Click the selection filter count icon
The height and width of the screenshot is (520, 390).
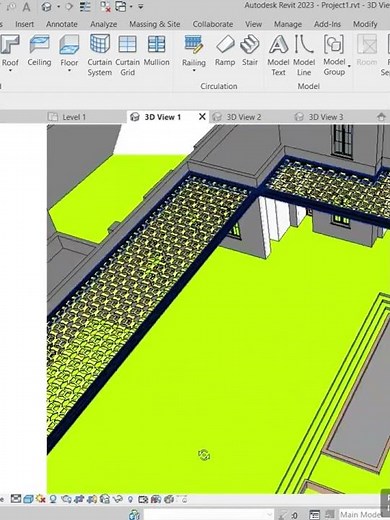pos(288,514)
